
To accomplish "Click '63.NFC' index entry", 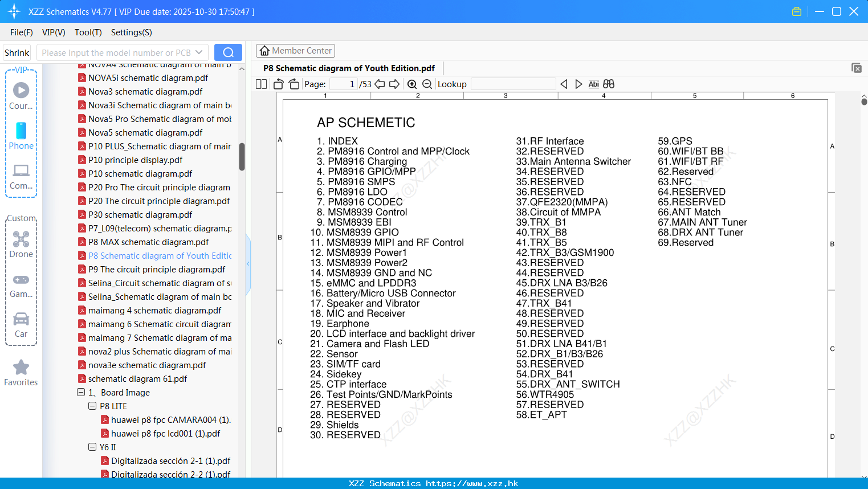I will [x=675, y=182].
